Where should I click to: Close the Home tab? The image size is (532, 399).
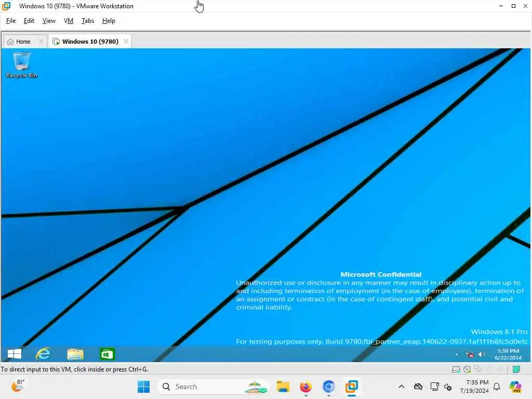click(41, 42)
